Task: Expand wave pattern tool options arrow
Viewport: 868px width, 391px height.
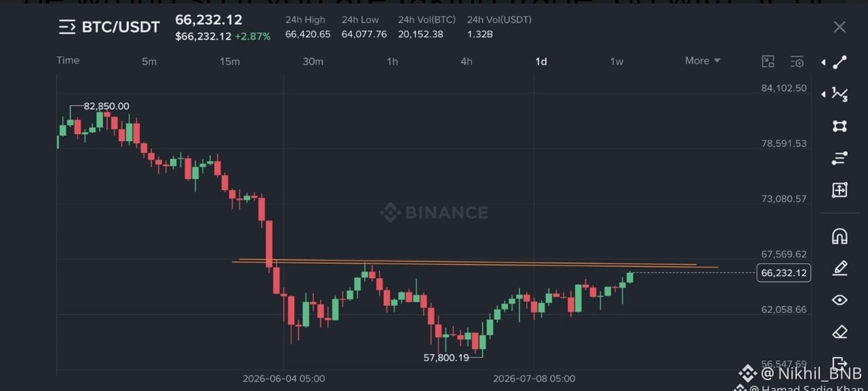Action: coord(823,94)
